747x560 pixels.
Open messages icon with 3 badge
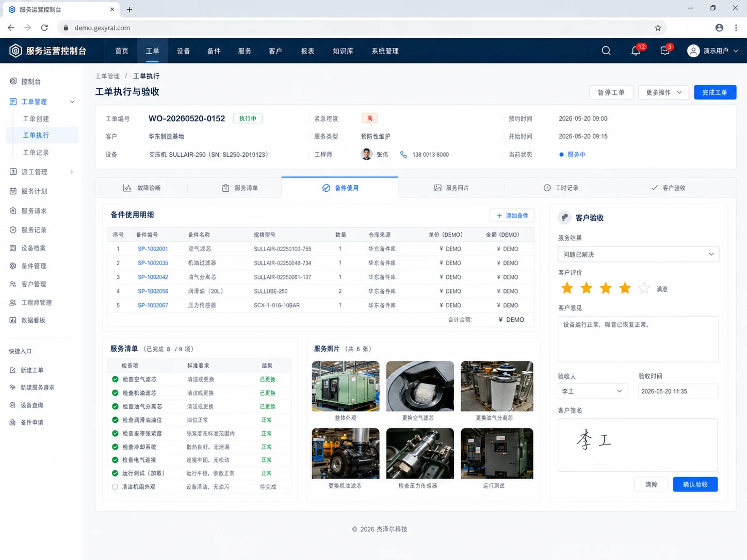(x=665, y=51)
